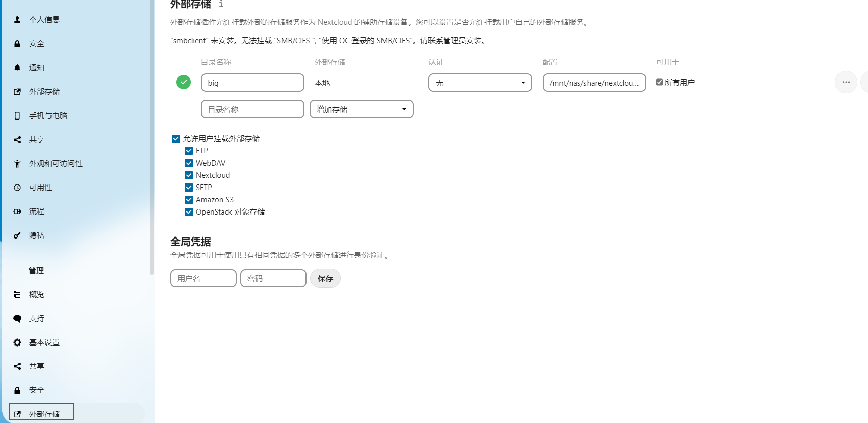The image size is (868, 423).
Task: Toggle the WebDAV checkbox
Action: [189, 163]
